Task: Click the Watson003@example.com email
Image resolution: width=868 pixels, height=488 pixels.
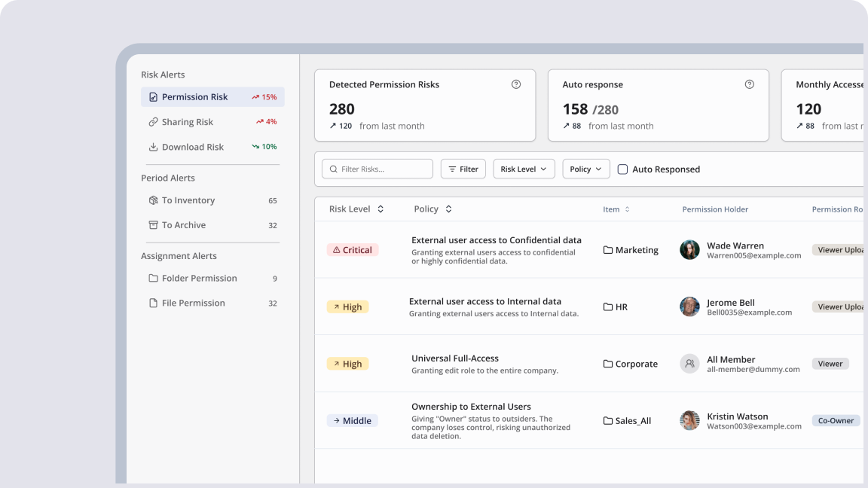Action: coord(754,426)
